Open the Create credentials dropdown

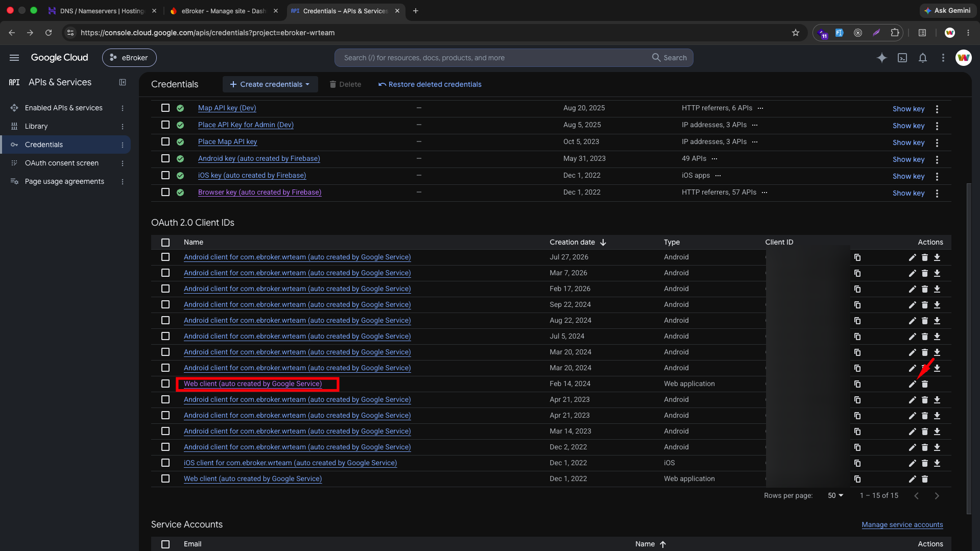click(x=270, y=84)
